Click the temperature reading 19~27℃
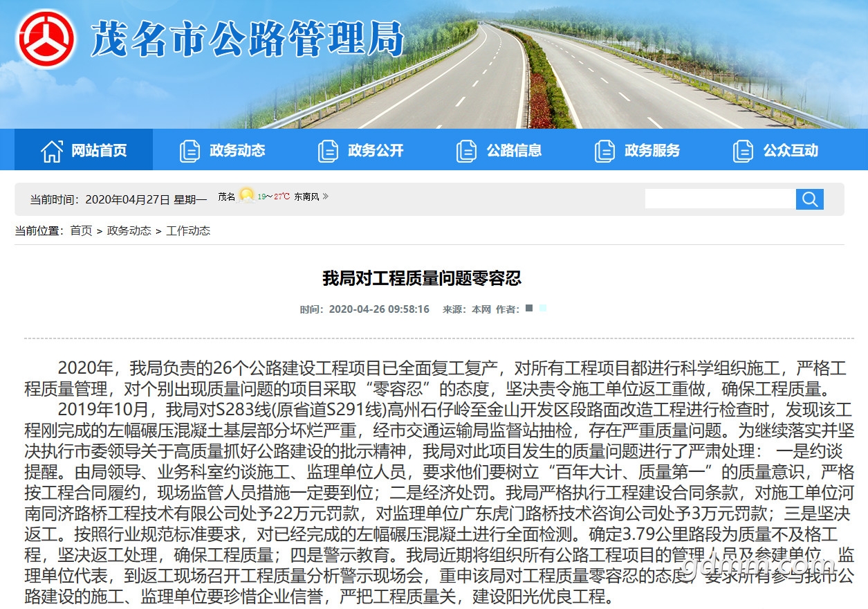 pyautogui.click(x=274, y=197)
